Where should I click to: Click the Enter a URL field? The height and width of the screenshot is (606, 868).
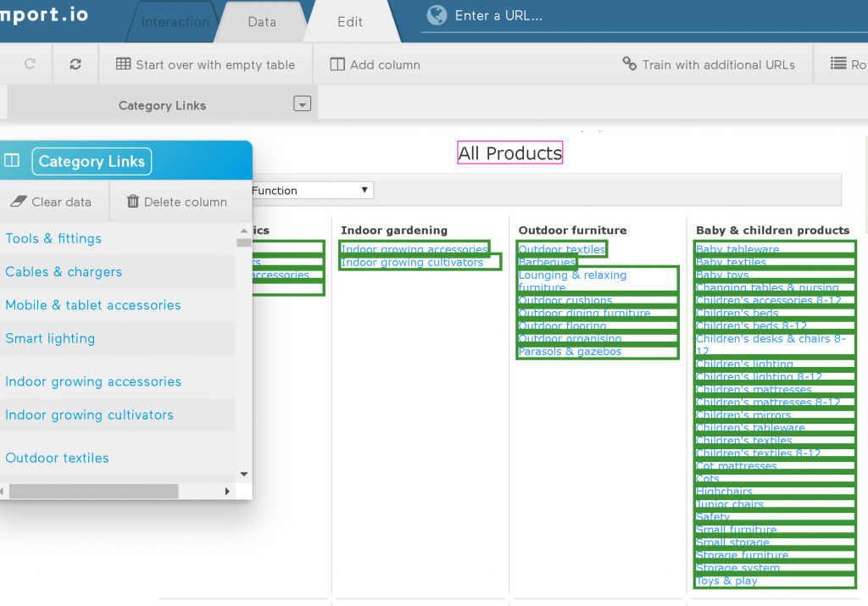click(593, 15)
